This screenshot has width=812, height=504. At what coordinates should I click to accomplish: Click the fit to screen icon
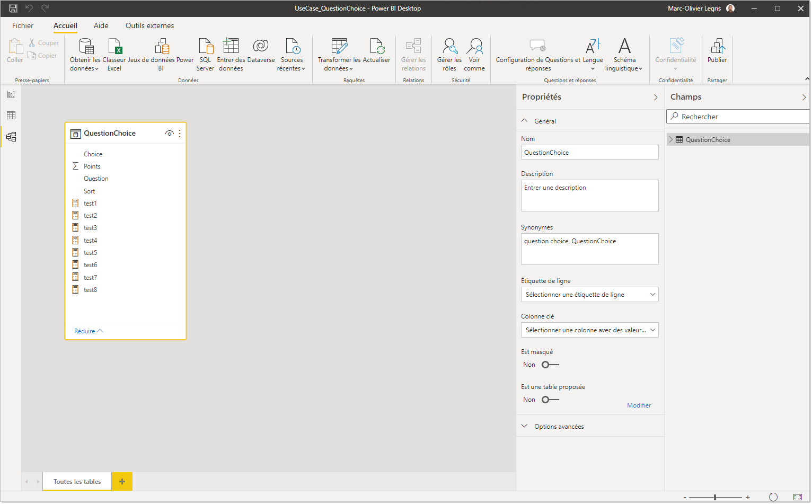pos(798,497)
